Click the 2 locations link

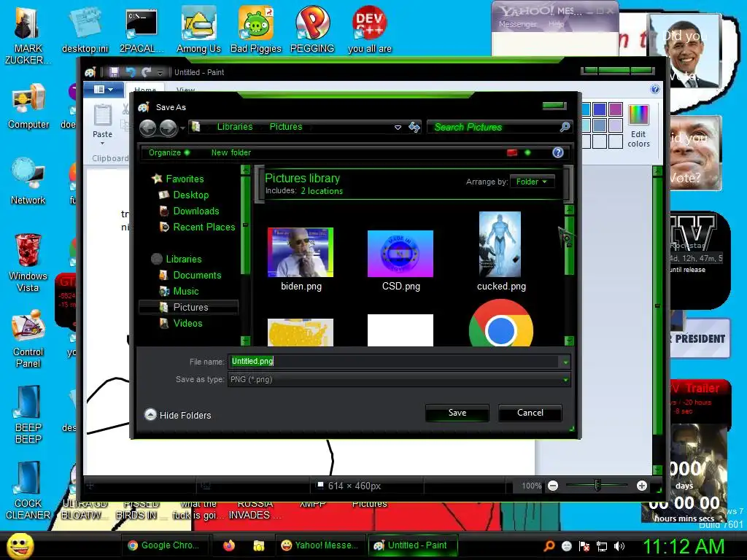point(322,191)
